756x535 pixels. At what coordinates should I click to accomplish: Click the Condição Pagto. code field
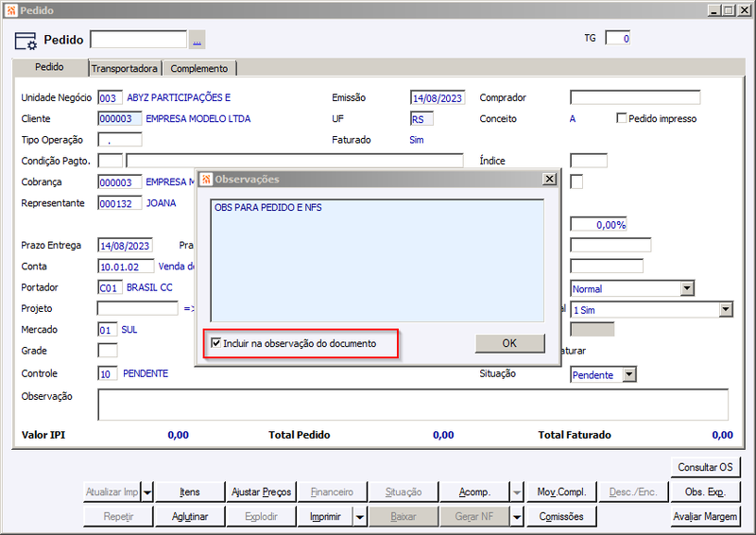point(110,161)
